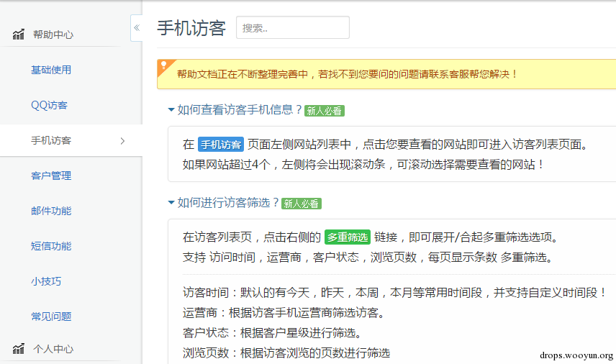
Task: Collapse the 如何查看访客手机信息 section triangle
Action: pyautogui.click(x=171, y=110)
